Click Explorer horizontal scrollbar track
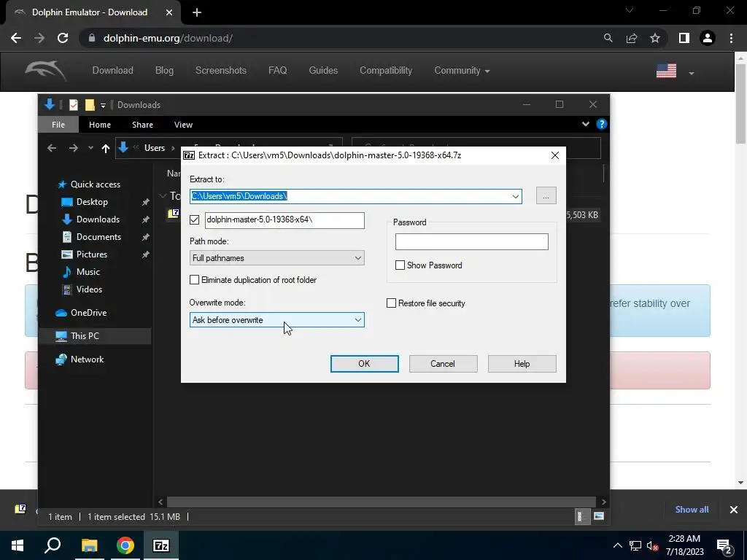Viewport: 747px width, 560px height. coord(381,502)
